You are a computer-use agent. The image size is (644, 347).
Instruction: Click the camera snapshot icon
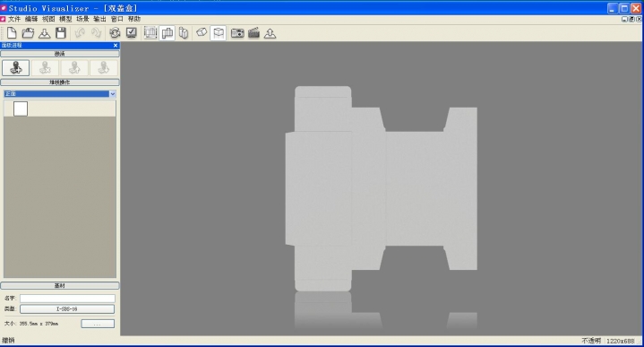pos(237,33)
